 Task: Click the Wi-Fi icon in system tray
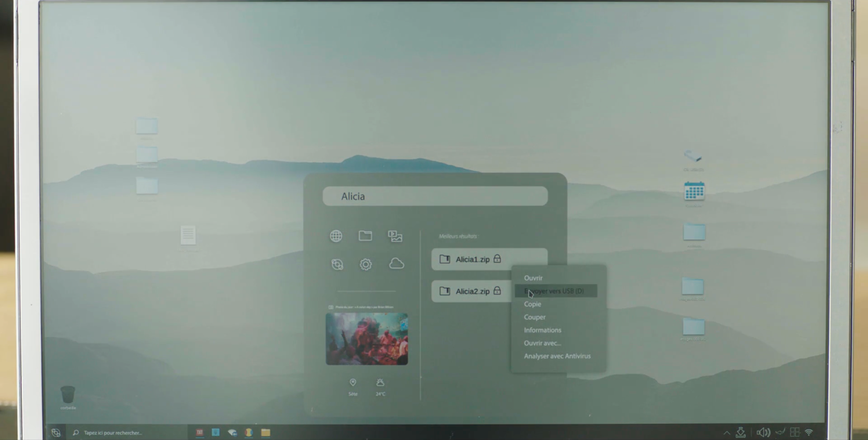[x=809, y=432]
